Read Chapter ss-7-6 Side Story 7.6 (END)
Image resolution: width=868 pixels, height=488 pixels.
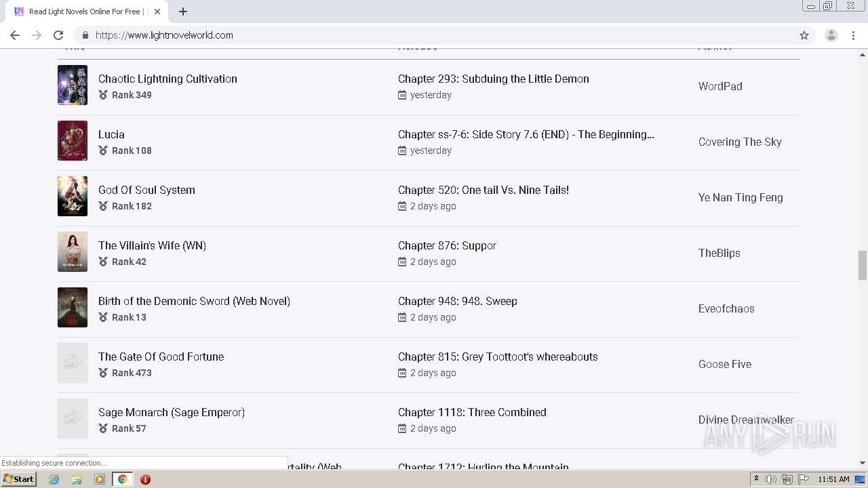click(526, 134)
